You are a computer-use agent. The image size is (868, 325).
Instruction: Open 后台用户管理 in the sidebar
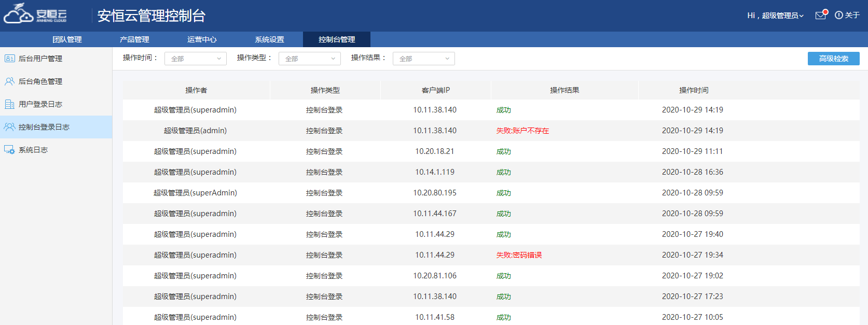coord(56,59)
